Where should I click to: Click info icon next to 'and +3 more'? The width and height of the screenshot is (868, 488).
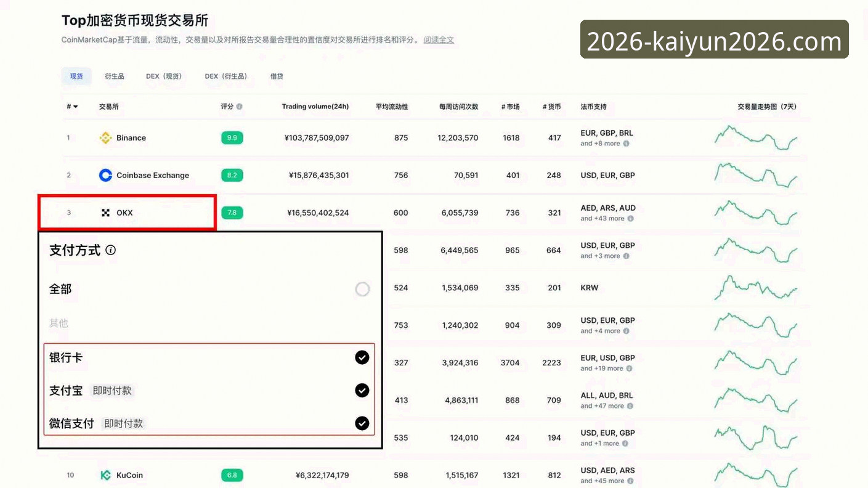coord(626,256)
